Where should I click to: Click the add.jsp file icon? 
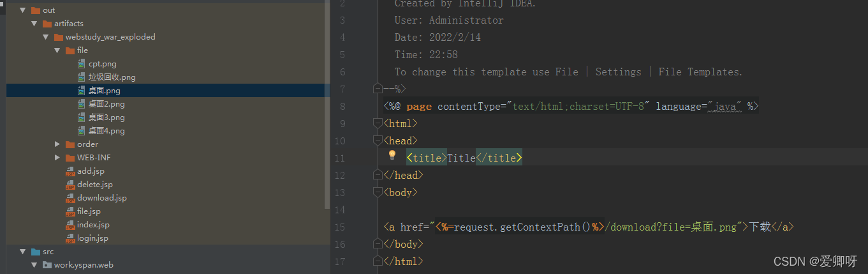[x=71, y=171]
